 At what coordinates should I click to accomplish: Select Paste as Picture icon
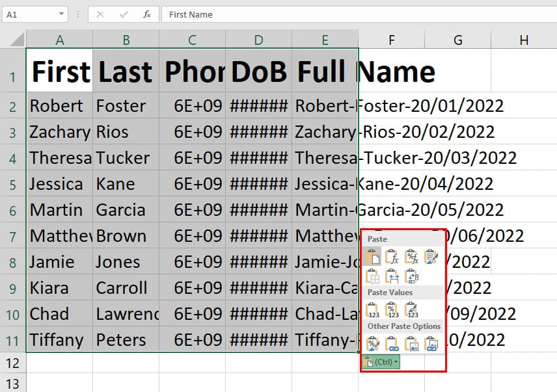tap(411, 343)
